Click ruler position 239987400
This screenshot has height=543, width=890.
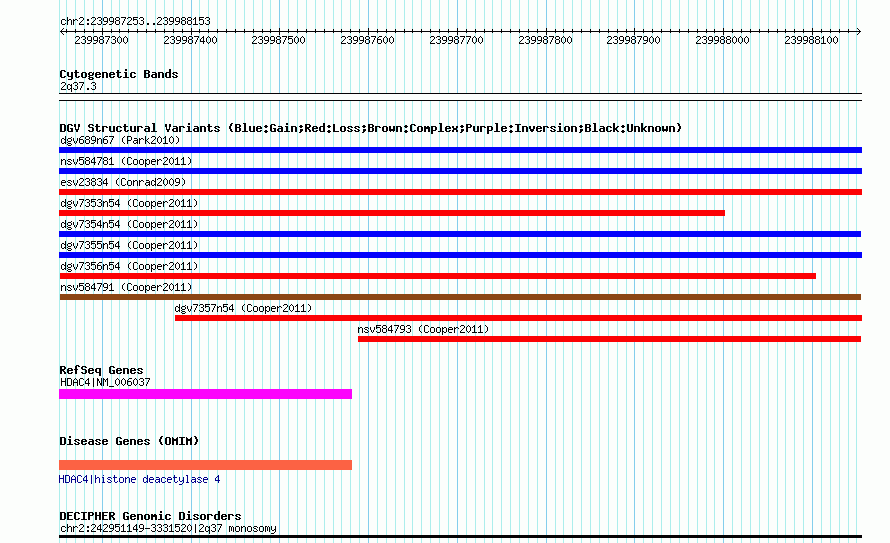tap(190, 40)
